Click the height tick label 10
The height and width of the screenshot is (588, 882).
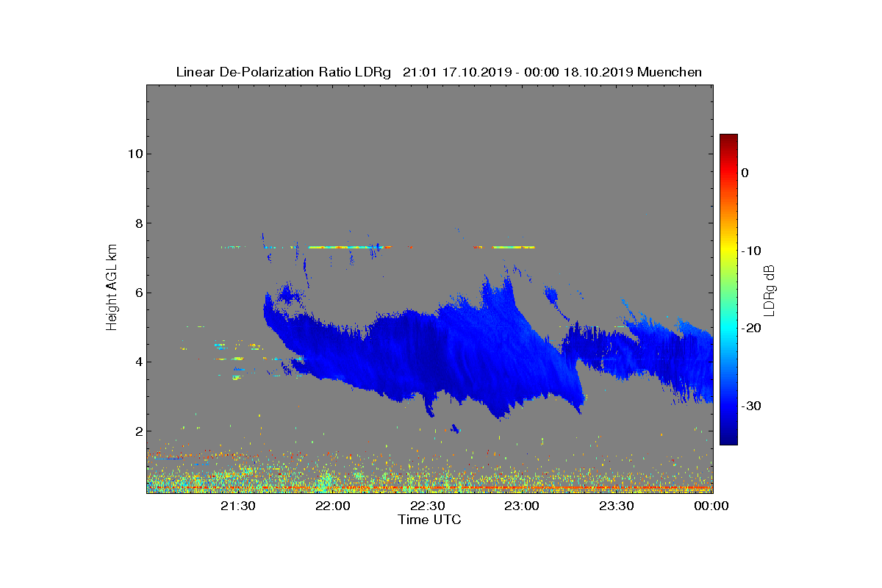click(135, 154)
